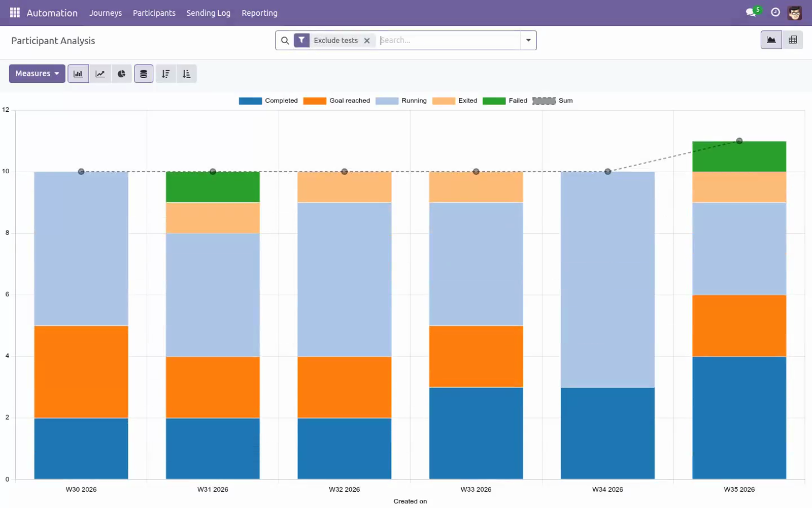Go to Automation app home

tap(52, 13)
